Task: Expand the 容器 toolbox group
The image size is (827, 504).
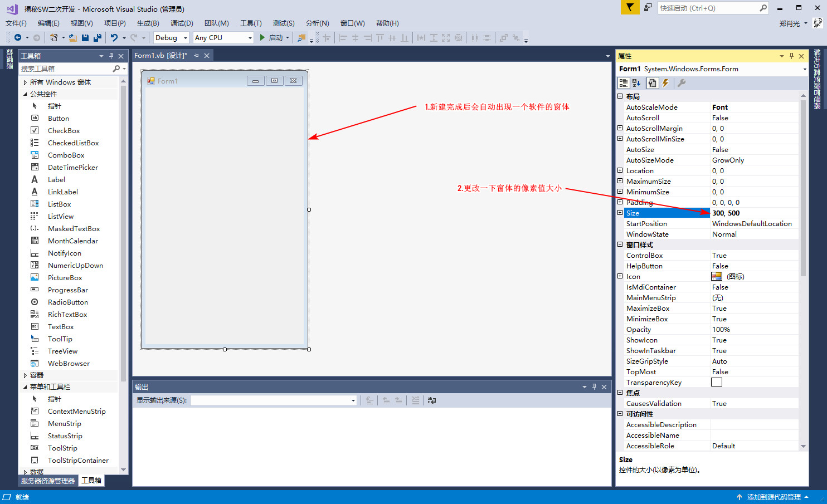Action: [25, 375]
